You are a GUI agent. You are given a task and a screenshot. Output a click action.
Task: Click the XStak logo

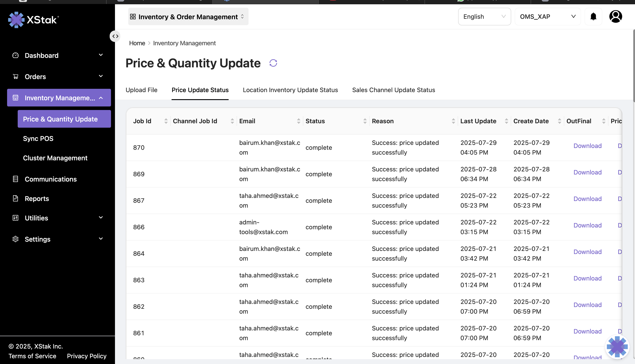pos(34,20)
